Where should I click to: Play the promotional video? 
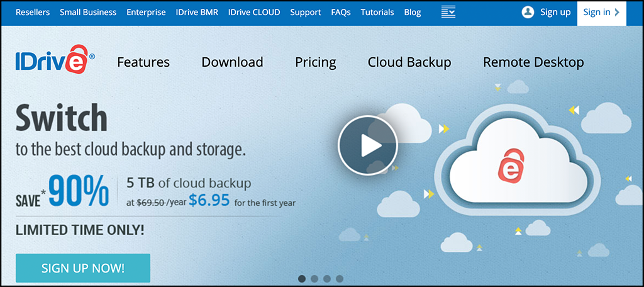368,145
